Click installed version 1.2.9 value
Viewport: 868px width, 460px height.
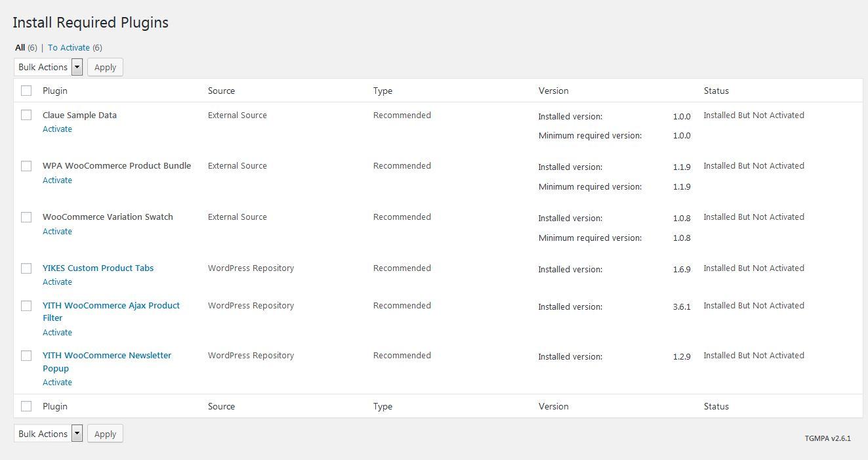(682, 356)
